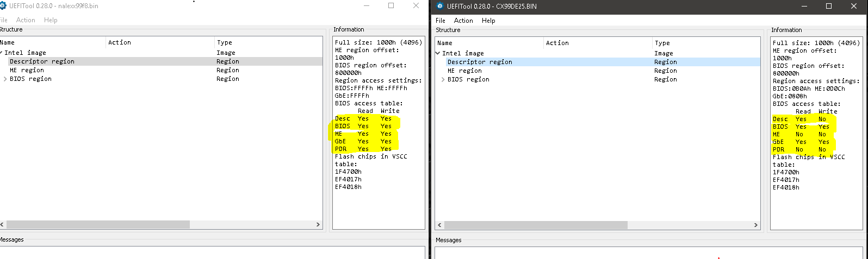Maximize the CX99DE25.BIN window
This screenshot has height=259, width=868.
[x=829, y=7]
